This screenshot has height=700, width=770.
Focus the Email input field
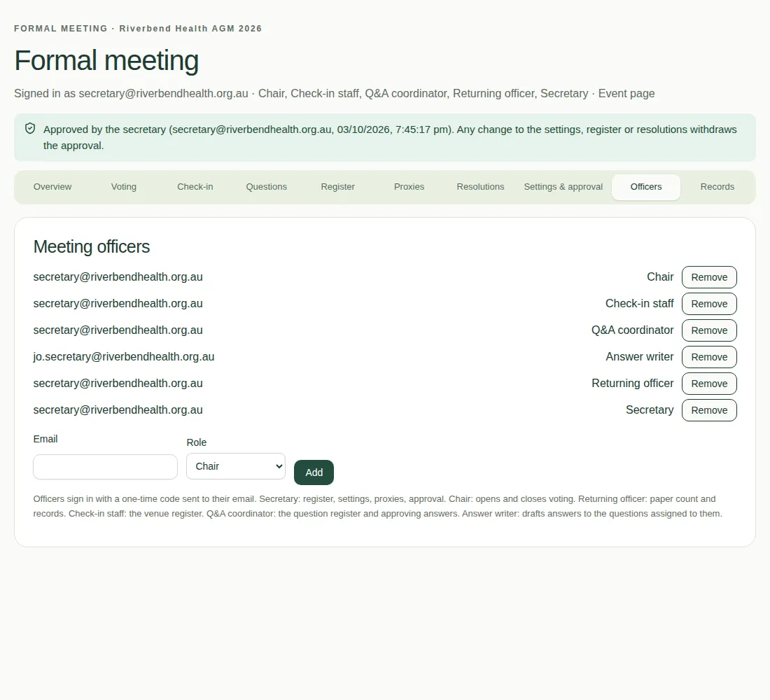click(x=105, y=467)
